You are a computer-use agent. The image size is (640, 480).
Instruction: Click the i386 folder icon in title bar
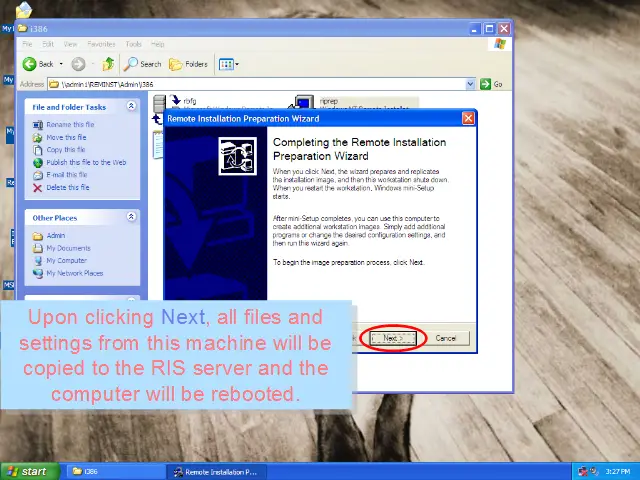point(22,29)
